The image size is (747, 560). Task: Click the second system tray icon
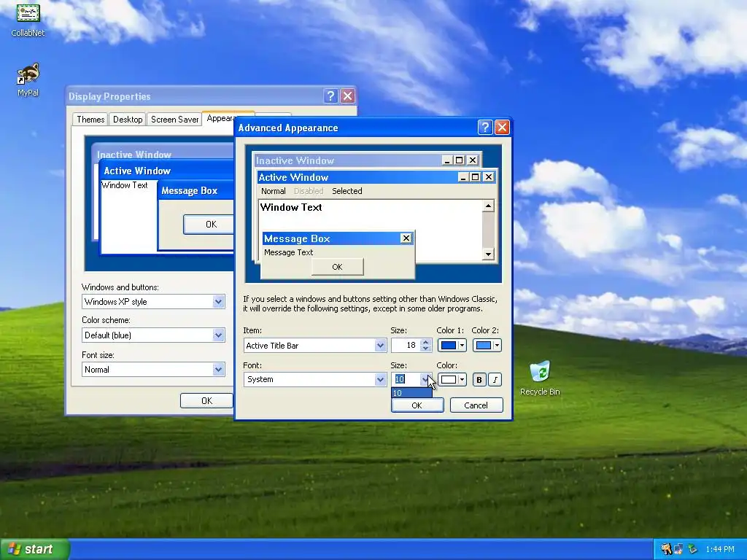tap(678, 549)
